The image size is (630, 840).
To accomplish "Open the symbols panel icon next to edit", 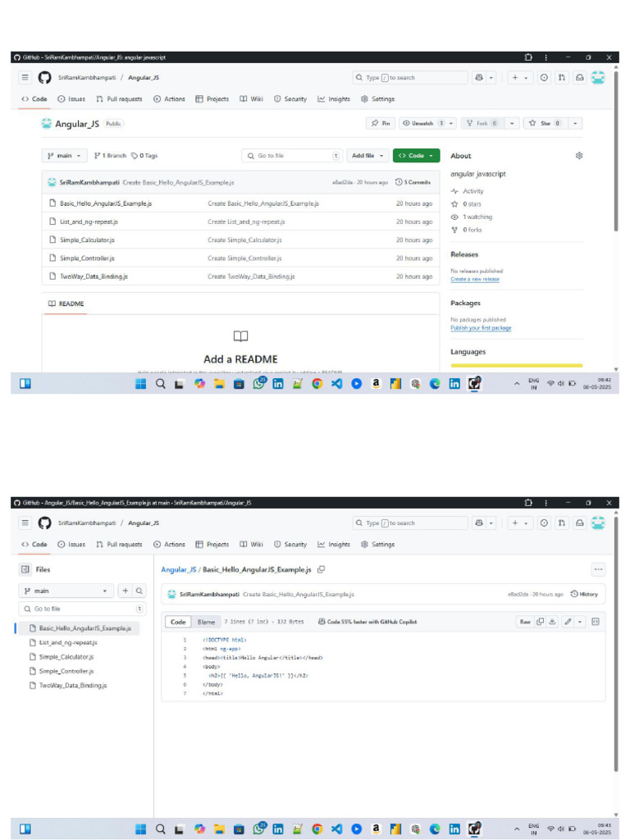I will 596,622.
